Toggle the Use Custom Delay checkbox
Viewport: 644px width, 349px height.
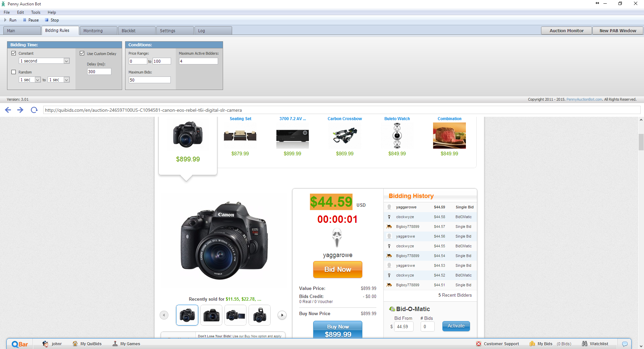tap(82, 53)
